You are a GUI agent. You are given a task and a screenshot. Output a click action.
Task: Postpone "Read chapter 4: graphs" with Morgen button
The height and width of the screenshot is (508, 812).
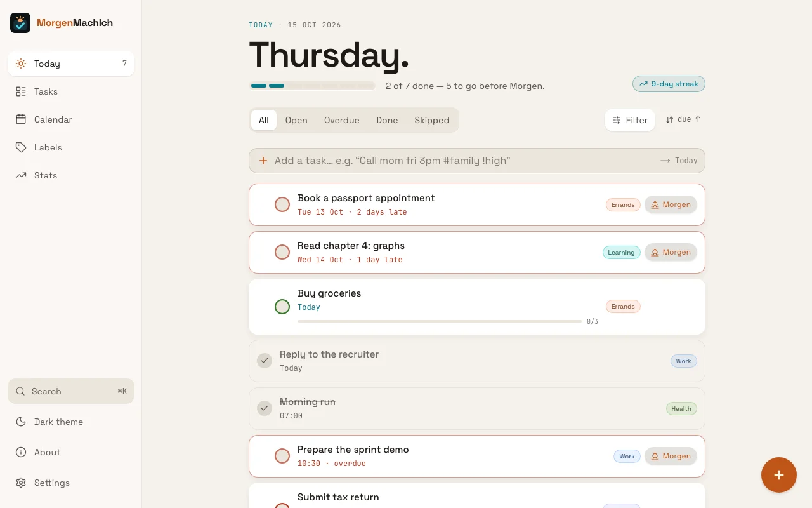(x=671, y=252)
